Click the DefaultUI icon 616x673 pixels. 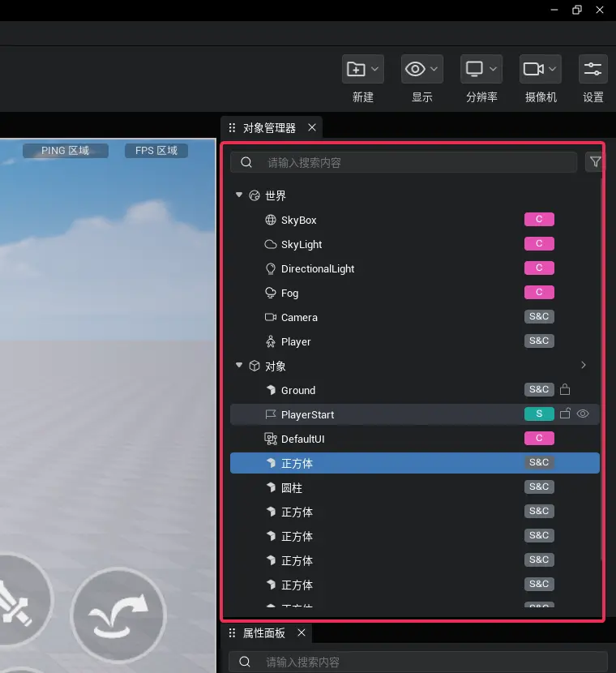[x=270, y=439]
